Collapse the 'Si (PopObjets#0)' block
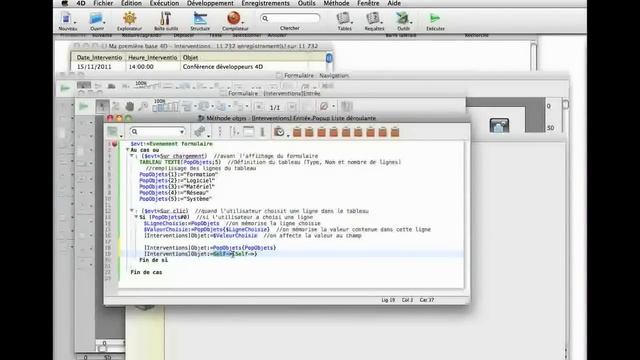Viewport: 640px width, 360px height. [136, 217]
